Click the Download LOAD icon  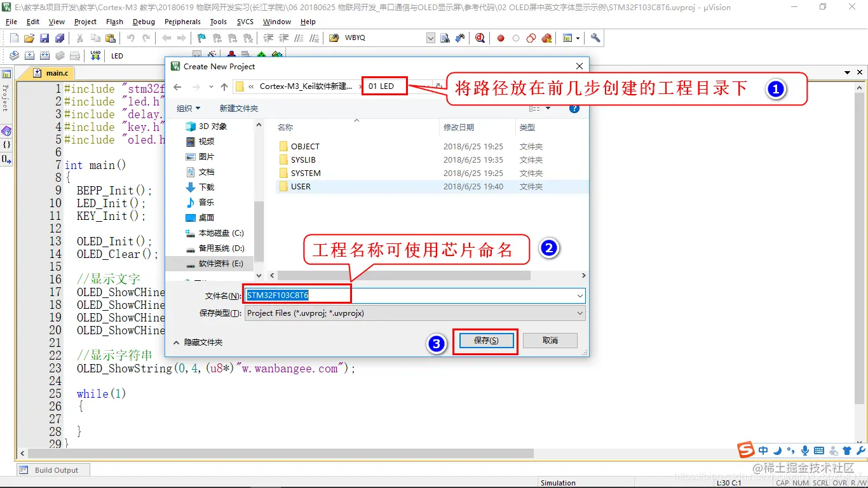pyautogui.click(x=95, y=56)
